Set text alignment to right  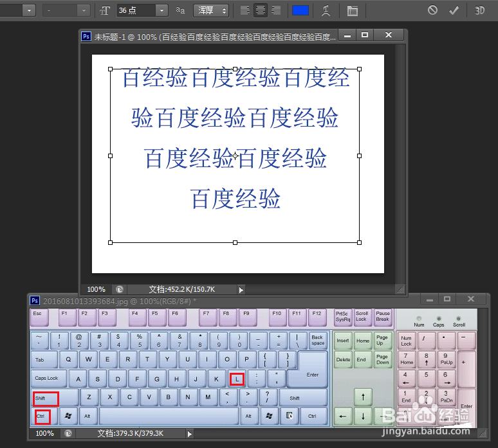click(x=276, y=10)
